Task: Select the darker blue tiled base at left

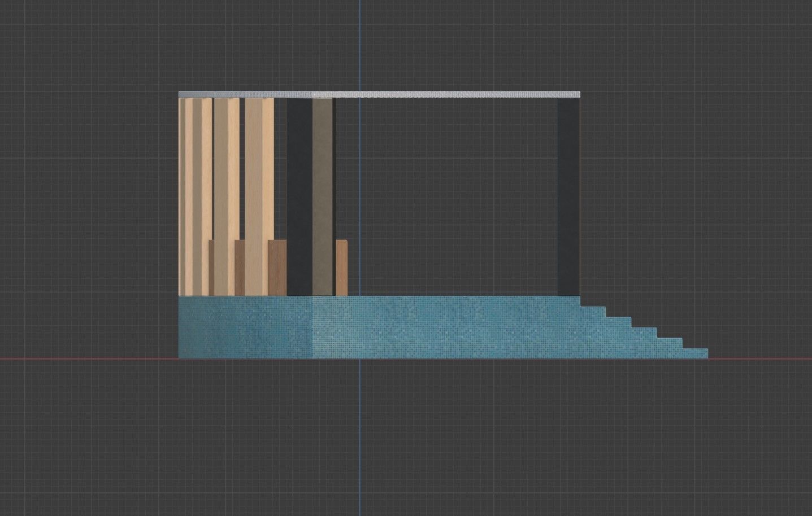Action: tap(245, 326)
